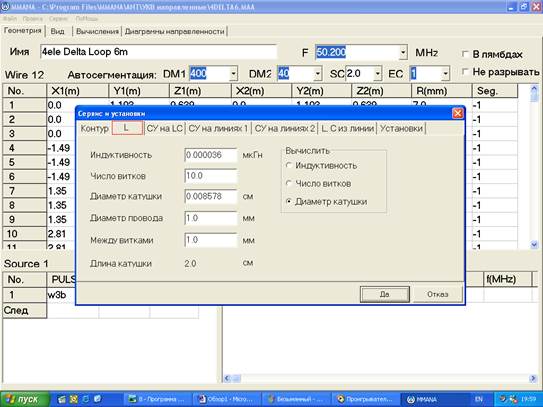The image size is (543, 407).
Task: Select wire row number 10
Action: tap(24, 234)
